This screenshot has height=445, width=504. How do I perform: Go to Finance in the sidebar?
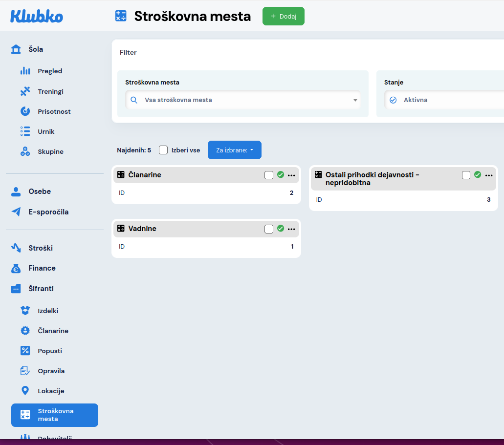[42, 268]
